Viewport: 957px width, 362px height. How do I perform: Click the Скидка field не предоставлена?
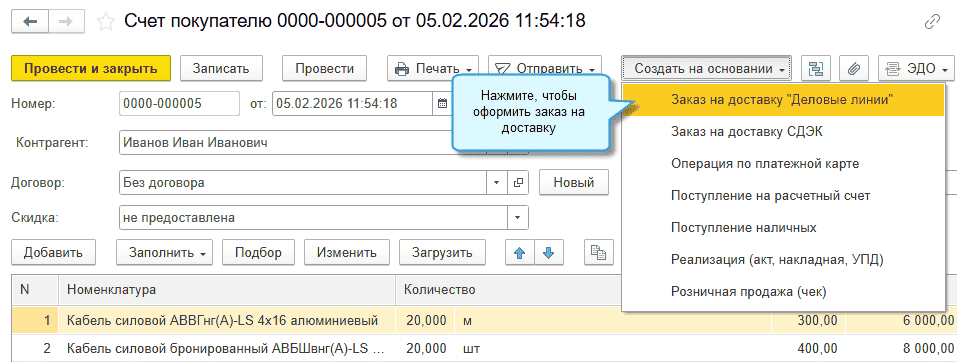(x=314, y=218)
